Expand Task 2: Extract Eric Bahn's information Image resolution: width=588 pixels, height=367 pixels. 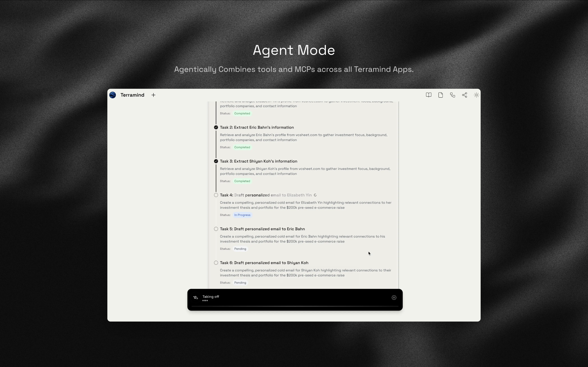coord(257,127)
